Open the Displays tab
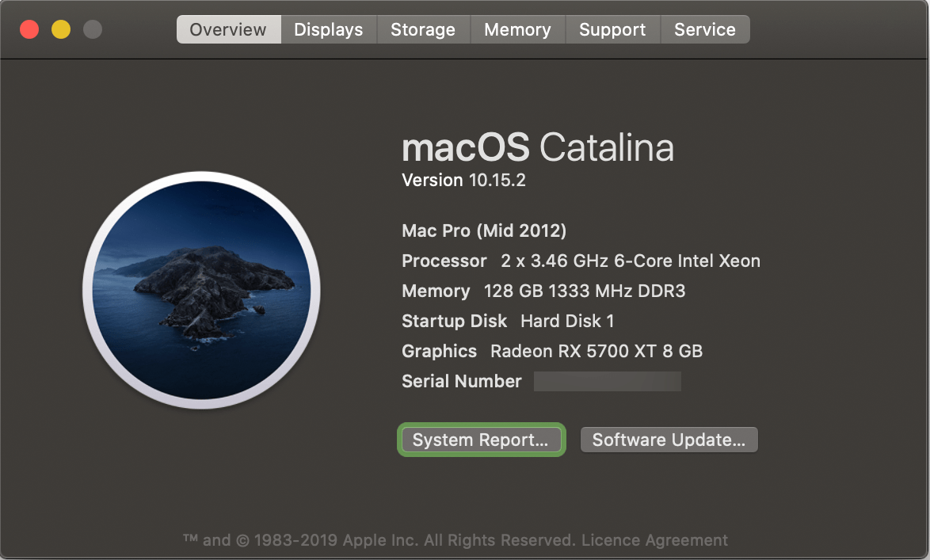The height and width of the screenshot is (560, 930). pos(328,30)
